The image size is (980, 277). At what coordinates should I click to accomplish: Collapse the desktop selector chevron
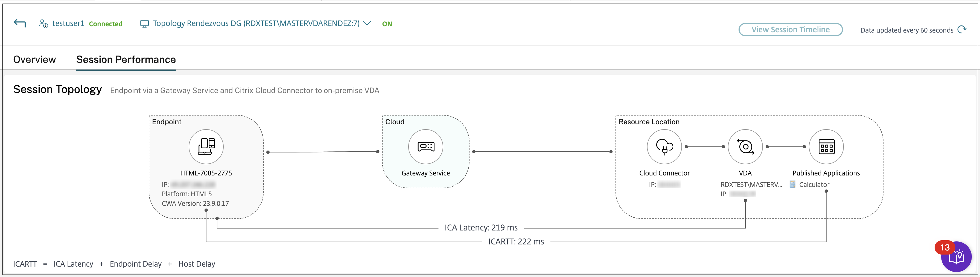(366, 23)
